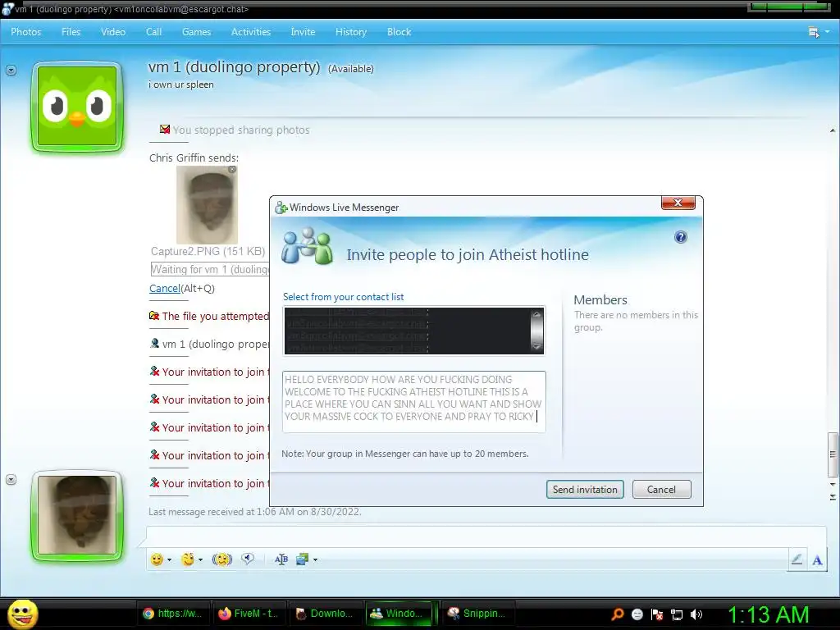The height and width of the screenshot is (630, 840).
Task: Click the 'You stopped sharing photos' message
Action: click(x=241, y=130)
